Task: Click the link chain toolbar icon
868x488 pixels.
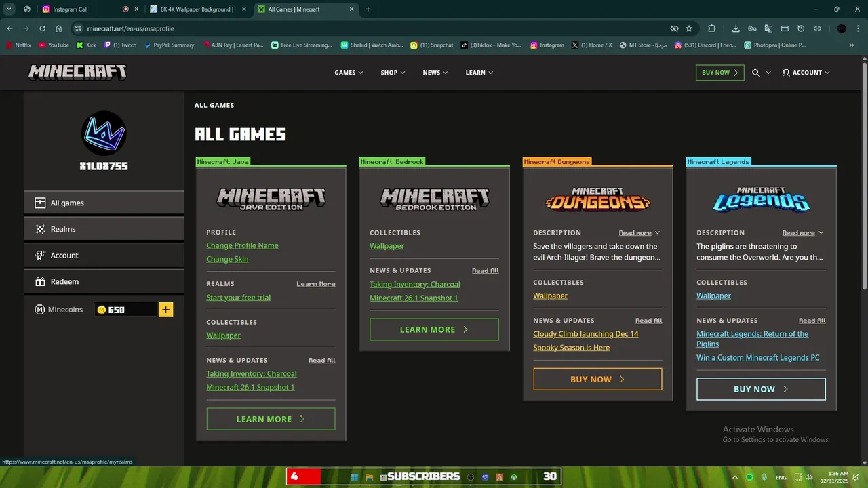Action: (817, 28)
